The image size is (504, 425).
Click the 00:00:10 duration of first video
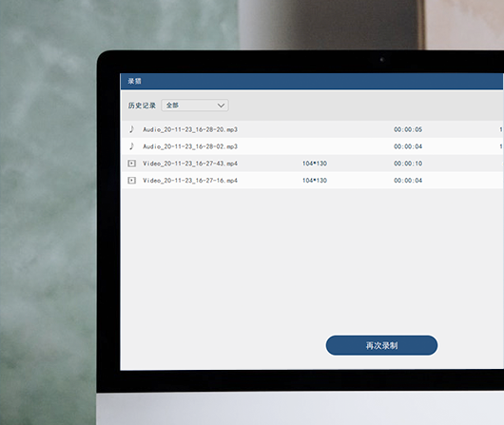click(408, 164)
